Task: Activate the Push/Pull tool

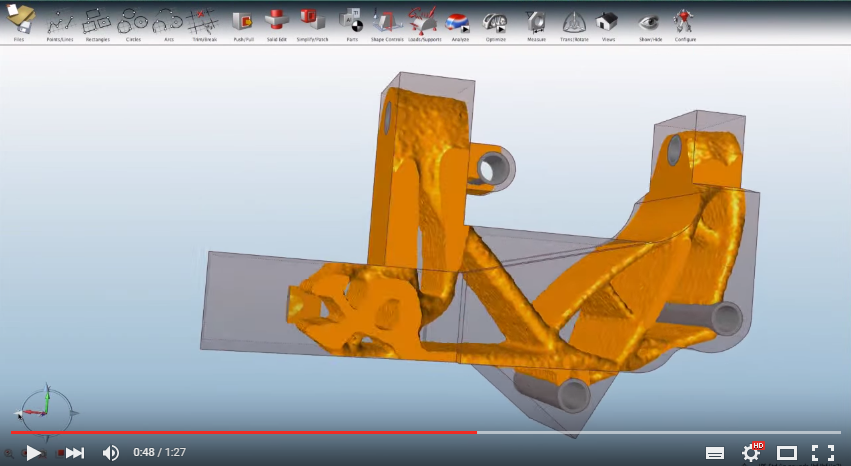Action: (x=243, y=20)
